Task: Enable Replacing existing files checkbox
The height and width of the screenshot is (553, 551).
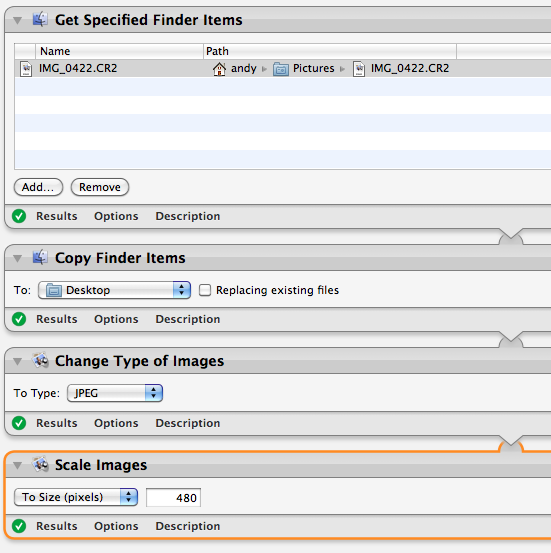Action: [x=205, y=290]
